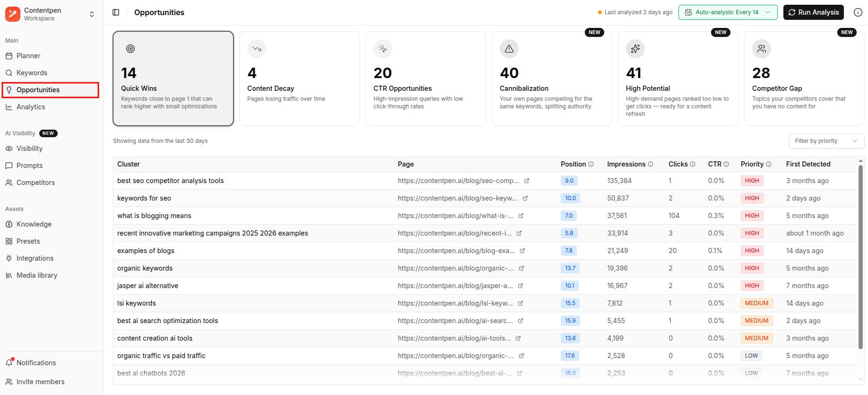Click the Cluster column header

129,164
